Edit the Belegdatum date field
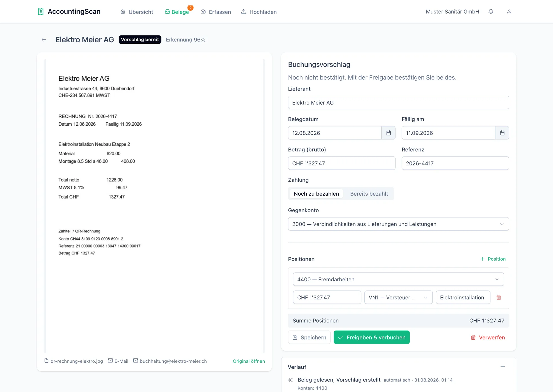The image size is (553, 392). point(335,133)
